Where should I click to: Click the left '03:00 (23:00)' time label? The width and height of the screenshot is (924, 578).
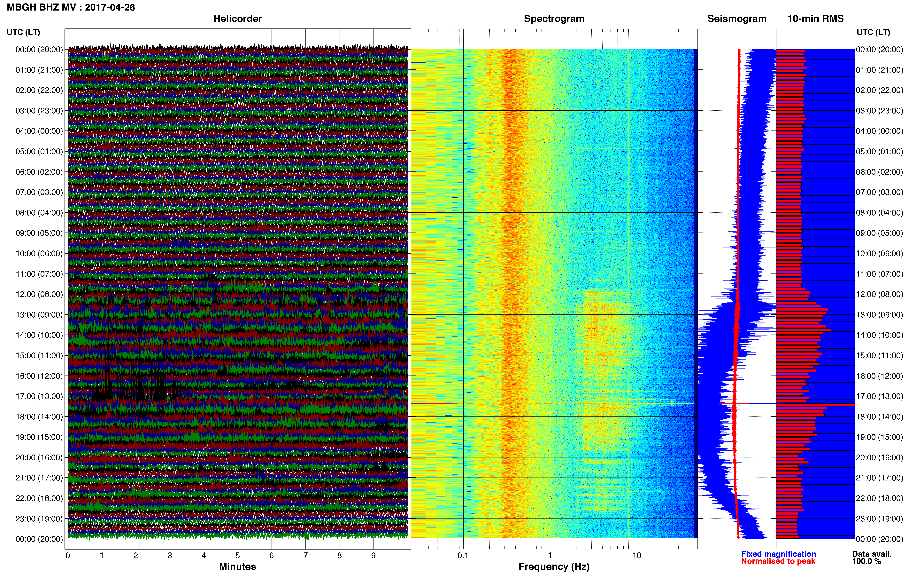[39, 111]
